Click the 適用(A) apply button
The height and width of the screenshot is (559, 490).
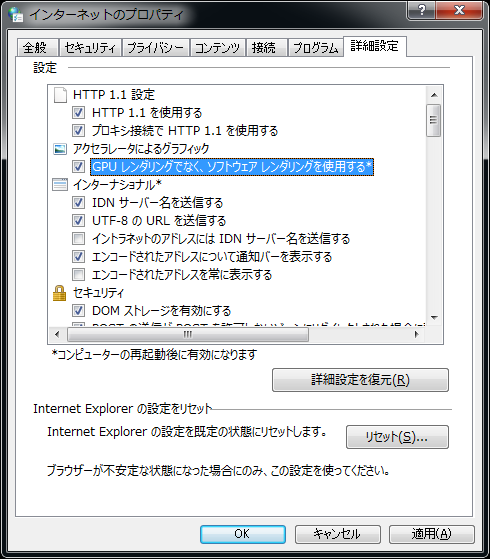coord(432,534)
